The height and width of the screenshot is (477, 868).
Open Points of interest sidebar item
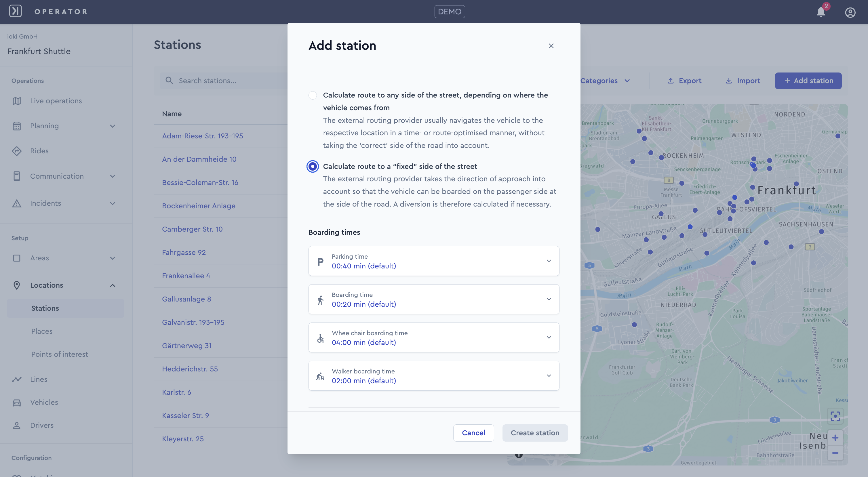click(x=60, y=354)
